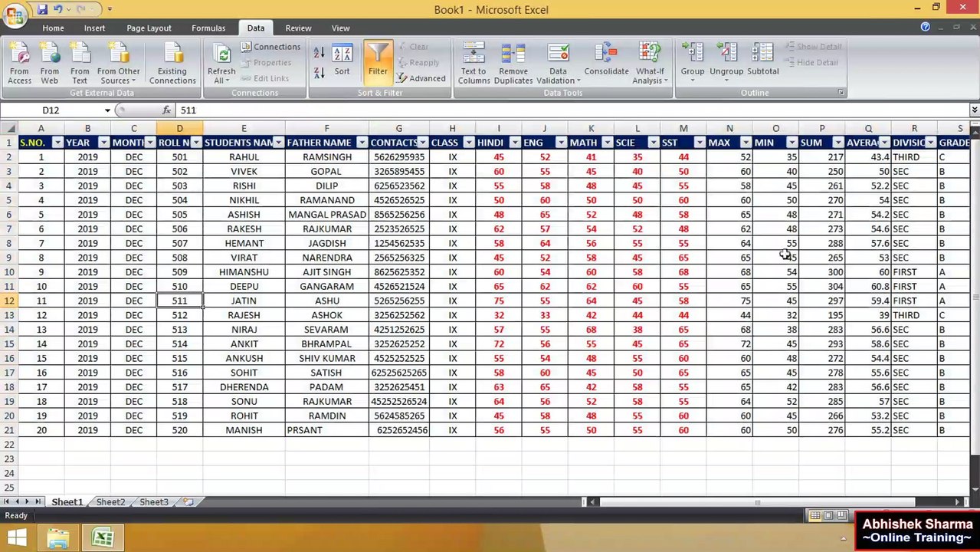Click the Advanced filter button

coord(421,78)
